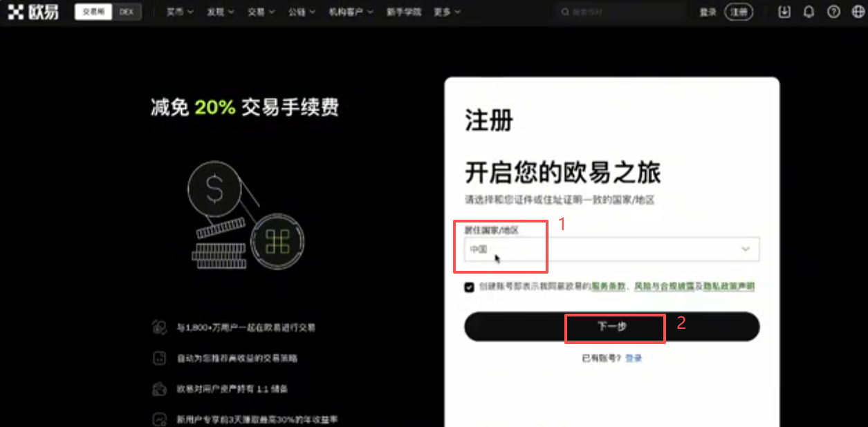Click 登录 in the top header
The height and width of the screenshot is (427, 868).
click(708, 12)
